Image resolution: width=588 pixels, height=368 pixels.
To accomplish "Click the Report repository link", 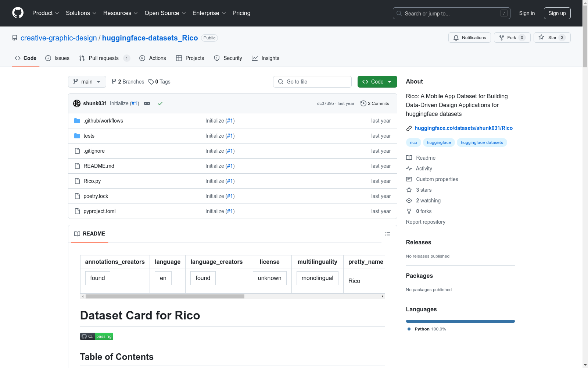I will (x=426, y=222).
